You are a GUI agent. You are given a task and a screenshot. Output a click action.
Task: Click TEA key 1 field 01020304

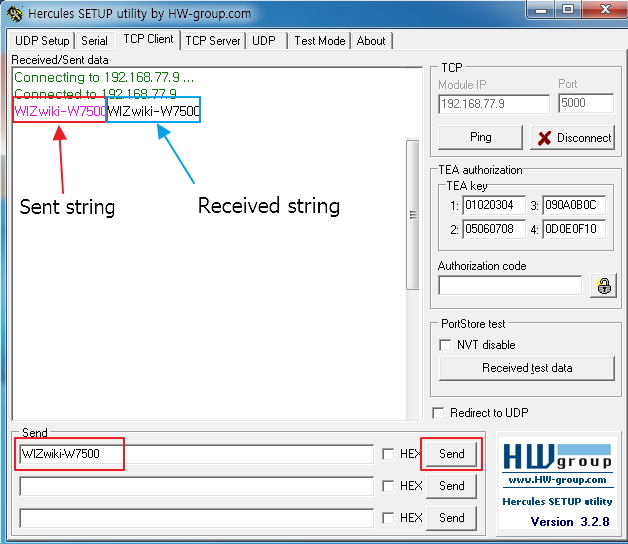[x=494, y=205]
